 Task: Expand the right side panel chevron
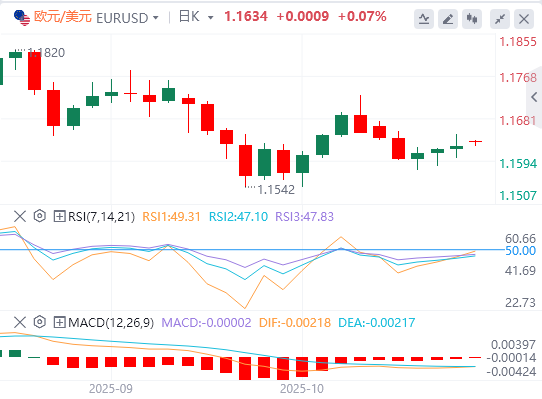pyautogui.click(x=534, y=97)
